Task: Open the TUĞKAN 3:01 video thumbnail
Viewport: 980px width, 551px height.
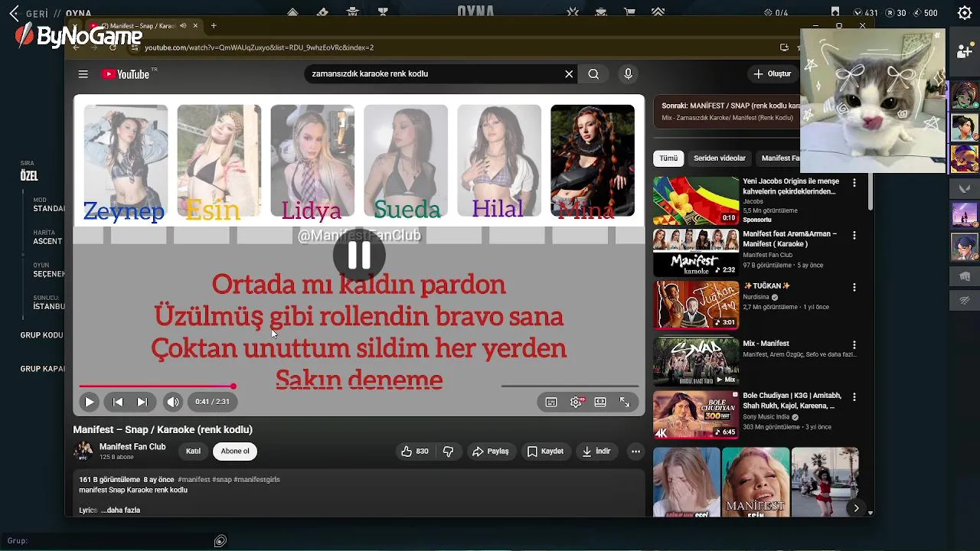Action: click(696, 305)
